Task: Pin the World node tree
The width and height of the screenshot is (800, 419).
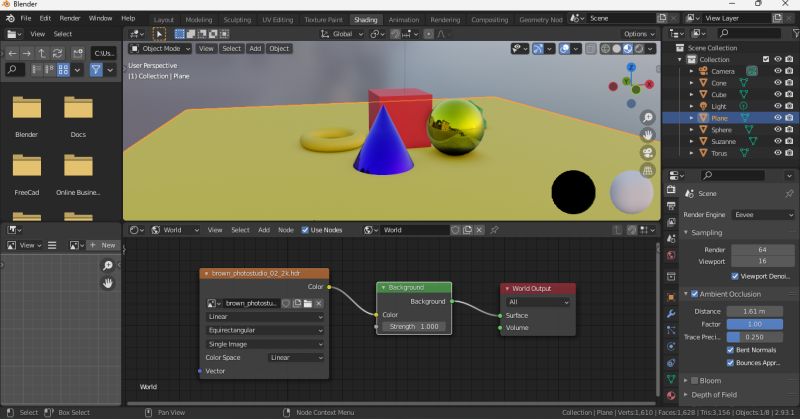Action: click(x=494, y=230)
